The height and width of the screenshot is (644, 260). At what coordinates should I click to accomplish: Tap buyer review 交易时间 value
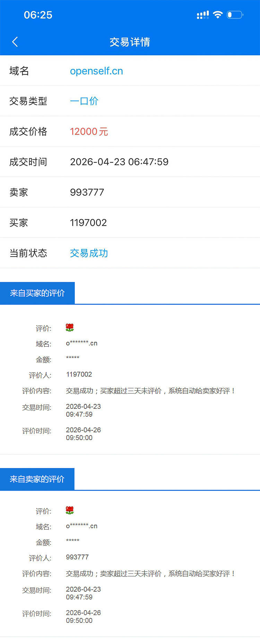click(x=84, y=410)
